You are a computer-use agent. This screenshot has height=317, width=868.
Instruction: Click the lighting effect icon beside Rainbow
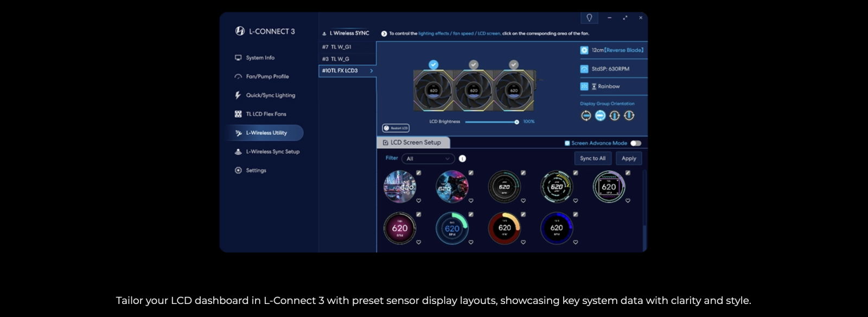point(584,86)
